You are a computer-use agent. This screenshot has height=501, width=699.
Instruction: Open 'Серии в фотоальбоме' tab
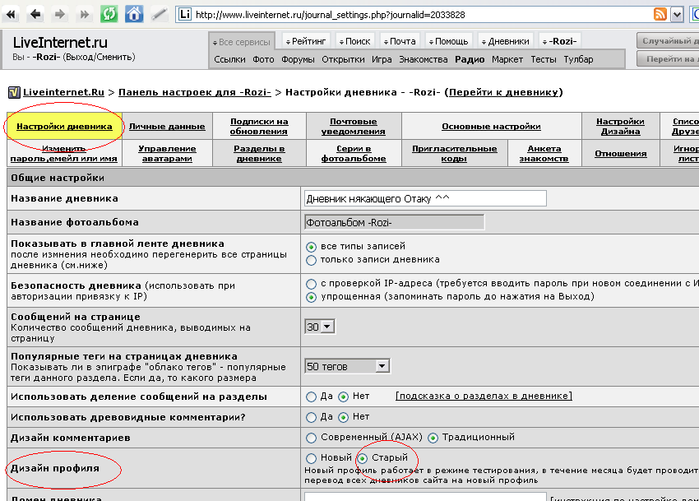pos(354,153)
